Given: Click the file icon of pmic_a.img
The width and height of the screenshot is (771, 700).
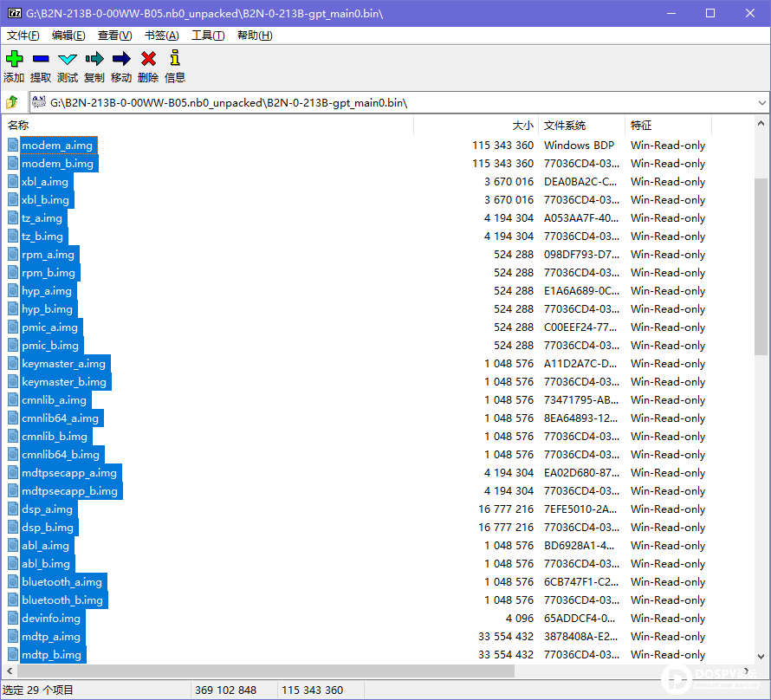Looking at the screenshot, I should coord(13,327).
